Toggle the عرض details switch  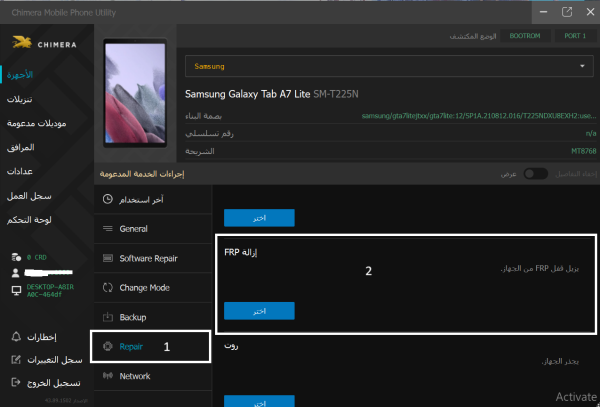pyautogui.click(x=536, y=174)
